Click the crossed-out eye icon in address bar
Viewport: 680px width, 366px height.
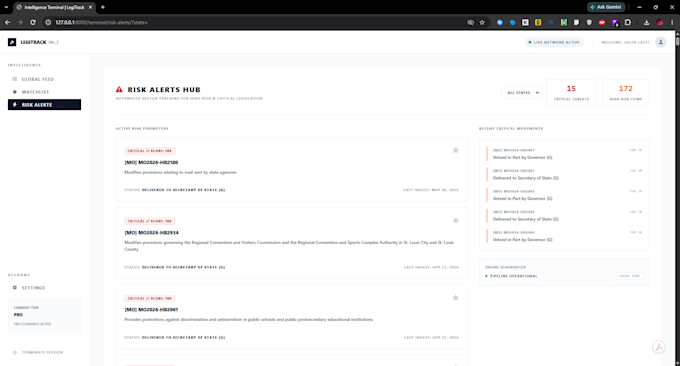coord(471,23)
